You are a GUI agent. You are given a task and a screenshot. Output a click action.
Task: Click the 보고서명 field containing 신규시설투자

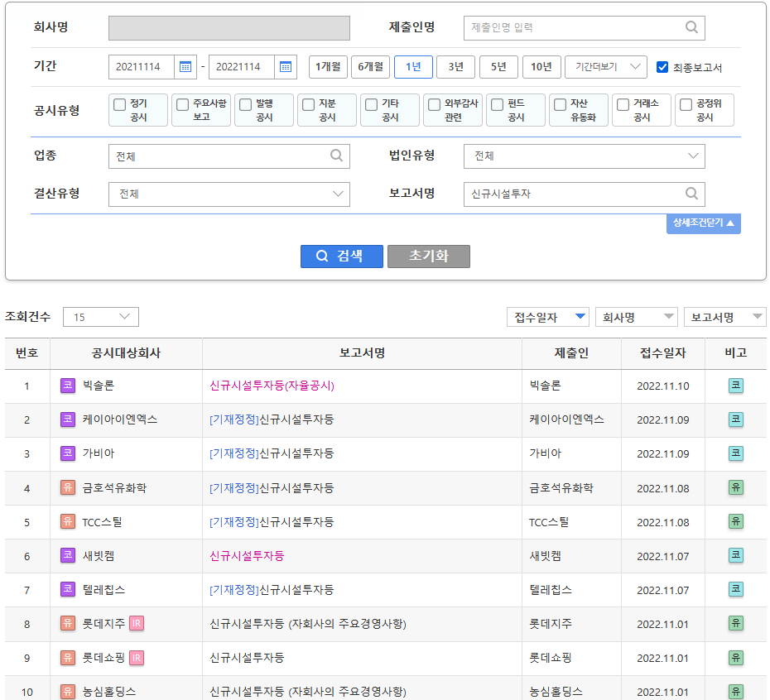coord(584,194)
